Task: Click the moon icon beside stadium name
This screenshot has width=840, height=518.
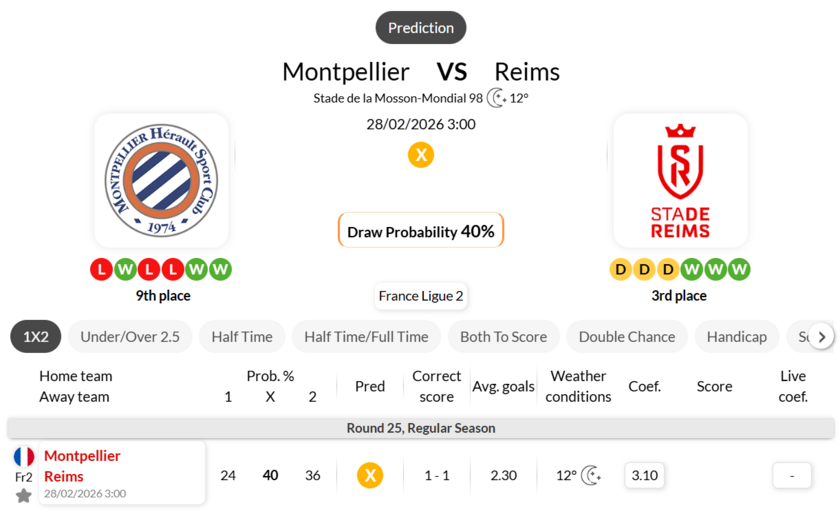Action: [496, 98]
